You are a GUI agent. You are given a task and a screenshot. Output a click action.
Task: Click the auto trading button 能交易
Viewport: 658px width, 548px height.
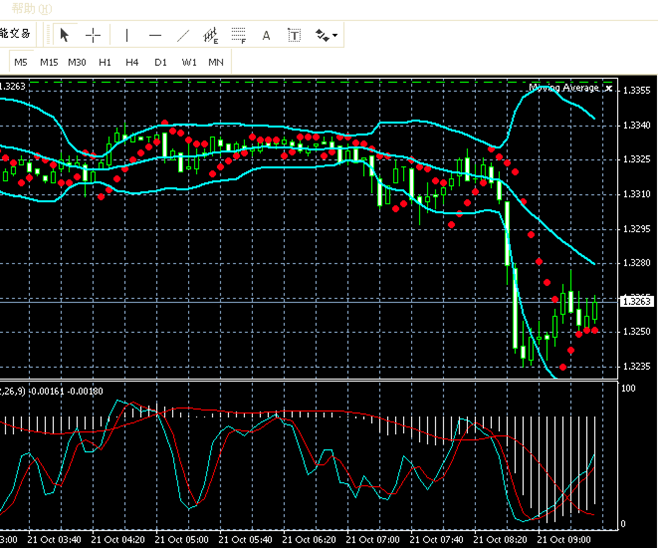pyautogui.click(x=16, y=34)
